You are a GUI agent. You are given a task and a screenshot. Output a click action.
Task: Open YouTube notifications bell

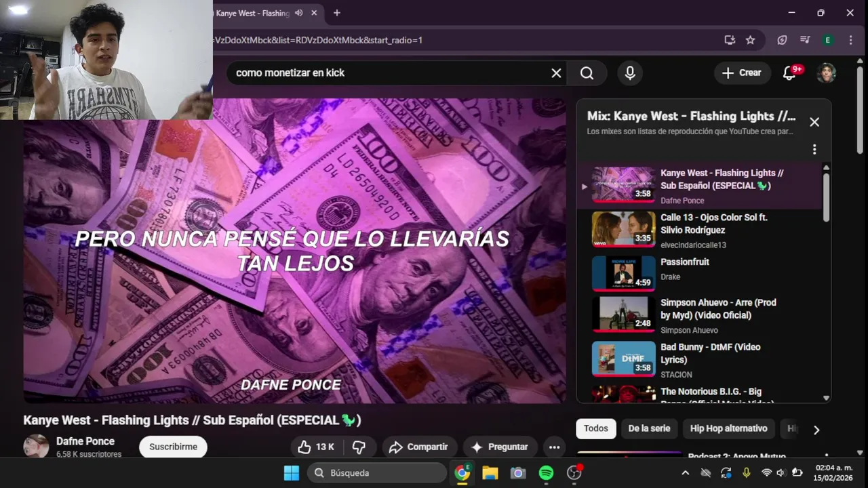click(789, 73)
